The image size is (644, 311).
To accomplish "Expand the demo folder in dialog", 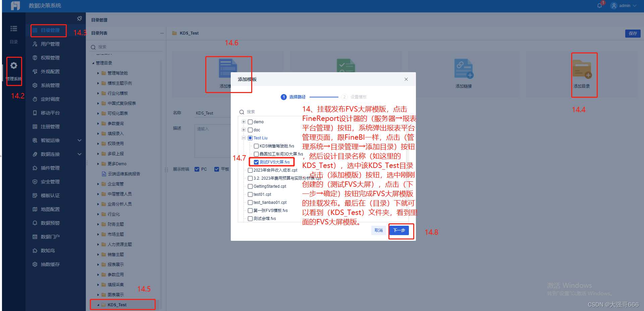I will click(244, 122).
